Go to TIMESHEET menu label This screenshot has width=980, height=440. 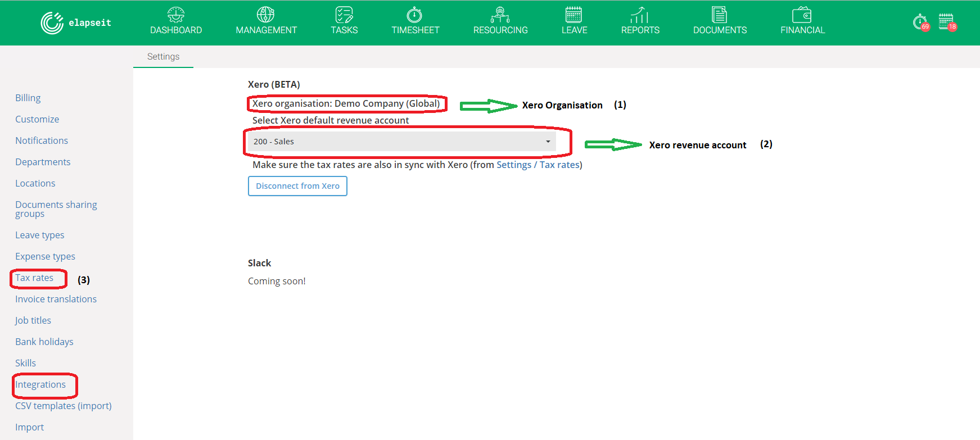pyautogui.click(x=416, y=30)
